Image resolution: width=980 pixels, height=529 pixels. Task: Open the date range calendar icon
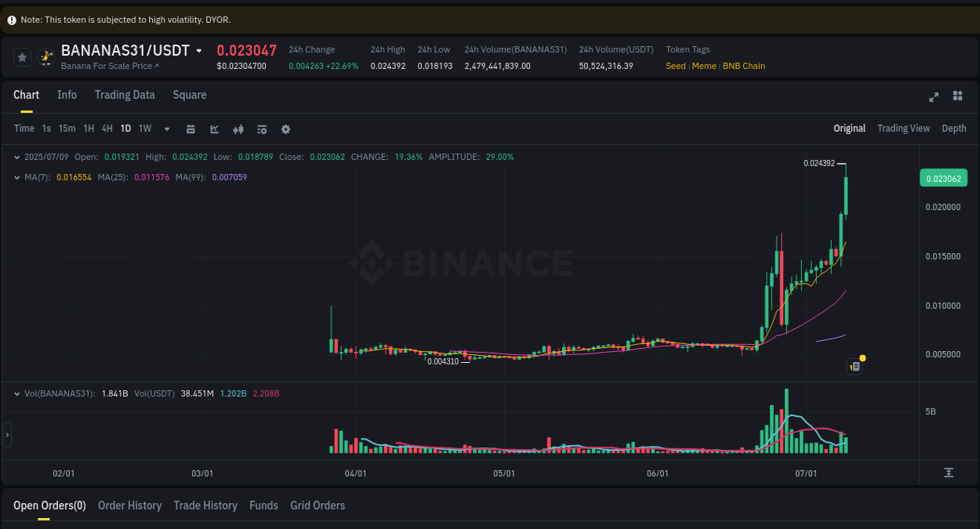pos(191,129)
